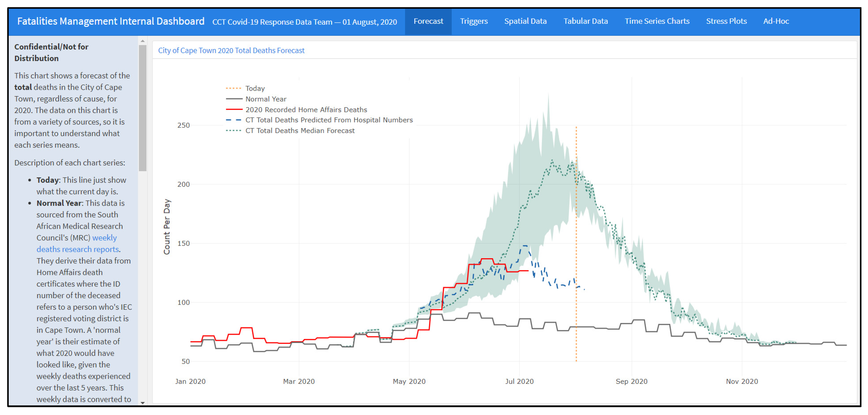Switch to the Ad-Hoc tab
Screen dimensions: 868x415
pyautogui.click(x=776, y=21)
